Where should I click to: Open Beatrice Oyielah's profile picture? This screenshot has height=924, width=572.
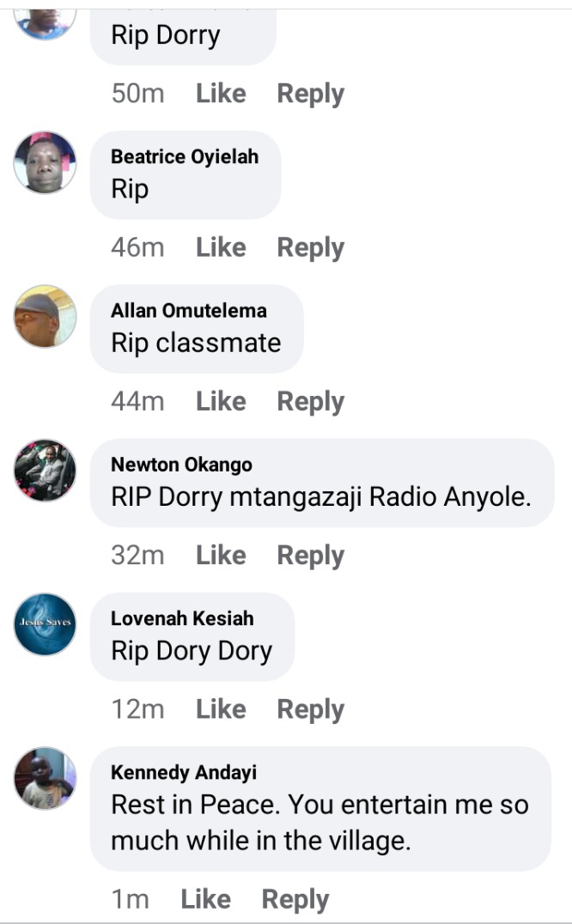point(46,162)
